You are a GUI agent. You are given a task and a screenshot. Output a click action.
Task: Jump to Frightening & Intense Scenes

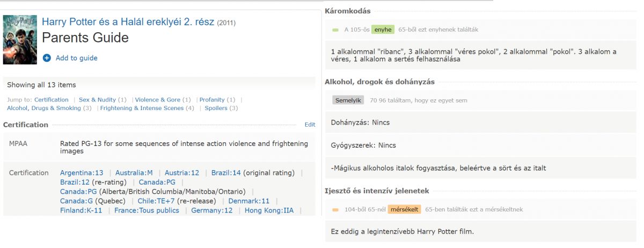pyautogui.click(x=142, y=108)
